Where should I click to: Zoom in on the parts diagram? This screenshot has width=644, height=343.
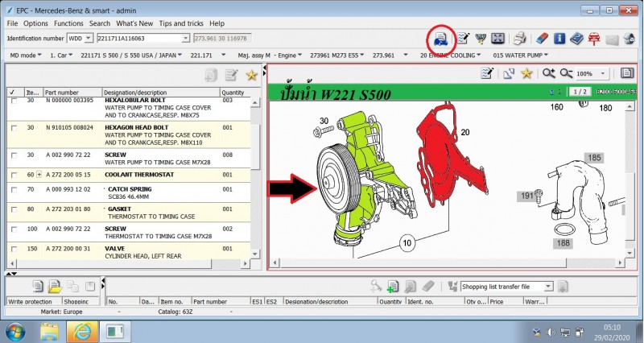548,73
